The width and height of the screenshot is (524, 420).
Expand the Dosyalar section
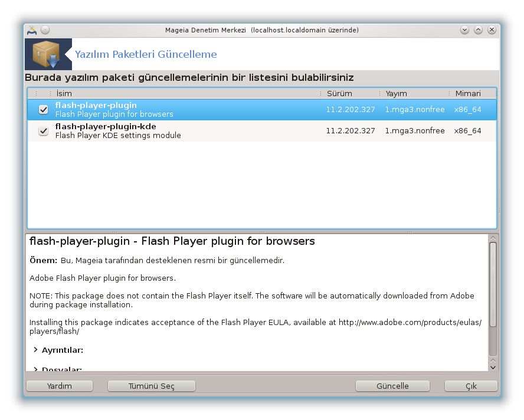(x=35, y=369)
